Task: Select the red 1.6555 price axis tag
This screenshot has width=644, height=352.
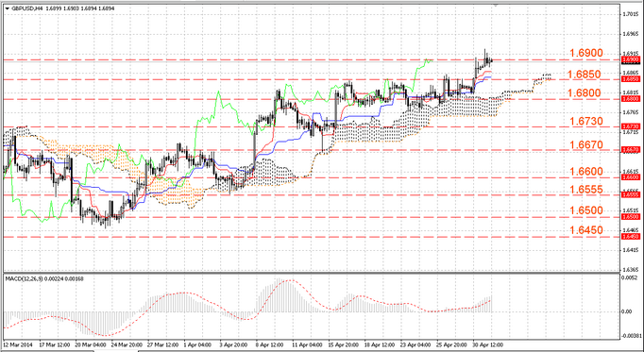Action: tap(631, 194)
